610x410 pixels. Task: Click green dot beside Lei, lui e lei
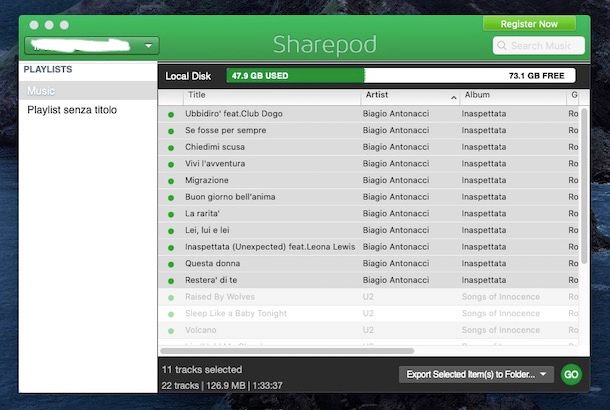coord(171,231)
